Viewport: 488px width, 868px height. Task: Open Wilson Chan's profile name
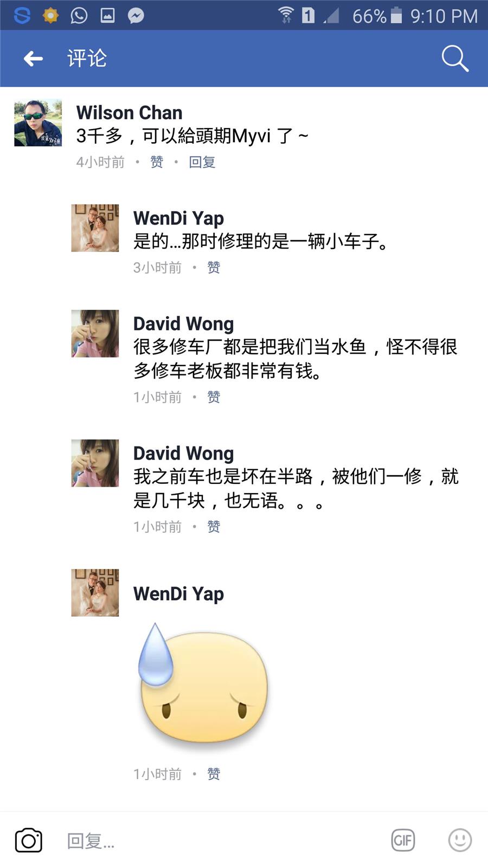[x=129, y=112]
